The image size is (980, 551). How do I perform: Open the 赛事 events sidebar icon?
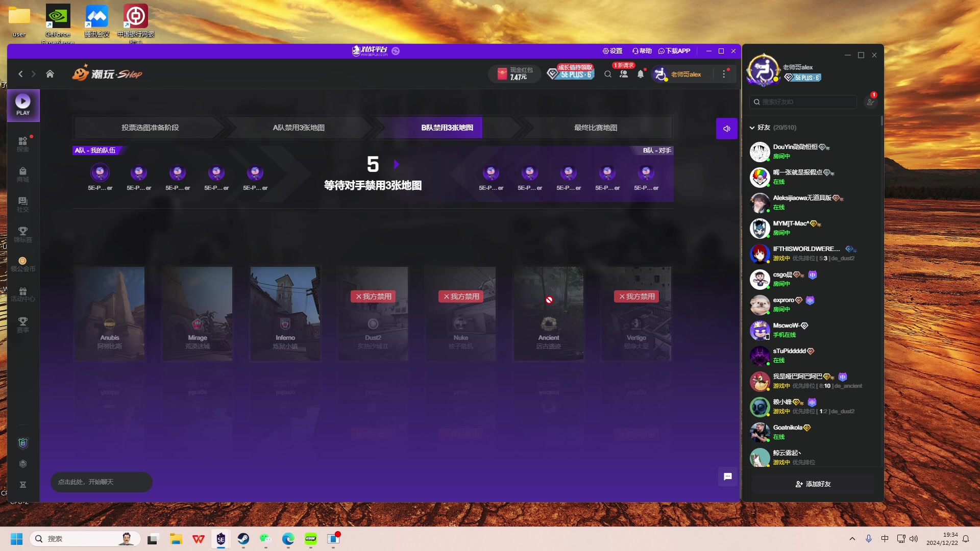(23, 325)
